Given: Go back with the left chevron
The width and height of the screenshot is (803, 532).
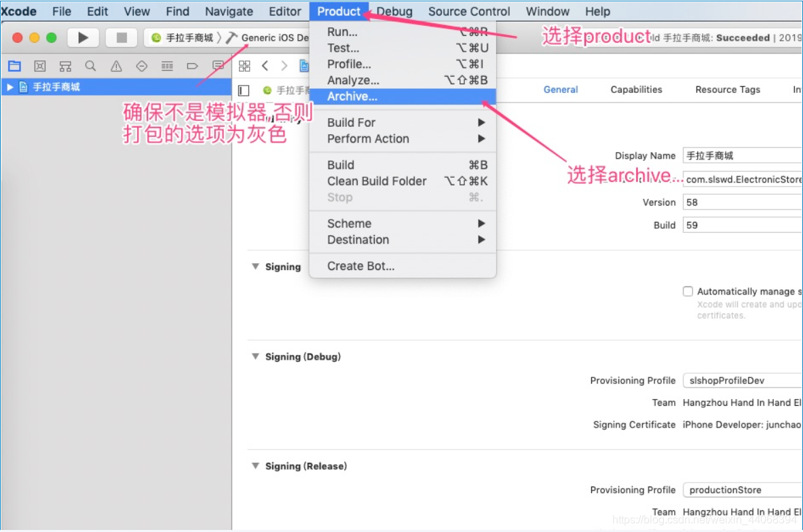Looking at the screenshot, I should click(x=265, y=66).
